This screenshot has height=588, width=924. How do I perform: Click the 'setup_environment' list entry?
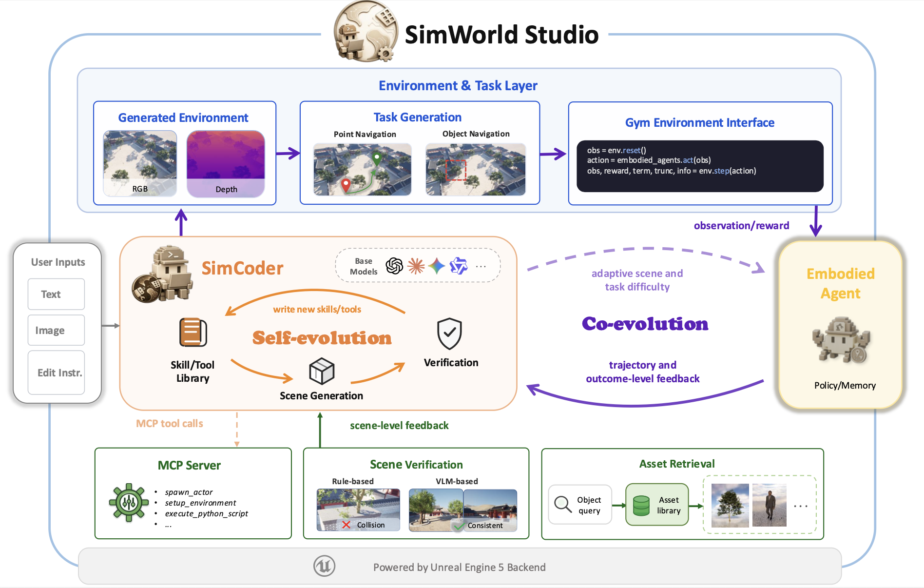click(x=200, y=503)
